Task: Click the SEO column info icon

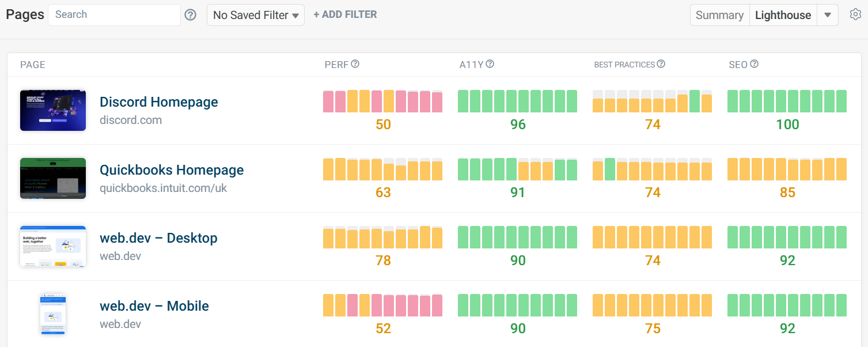Action: [754, 64]
